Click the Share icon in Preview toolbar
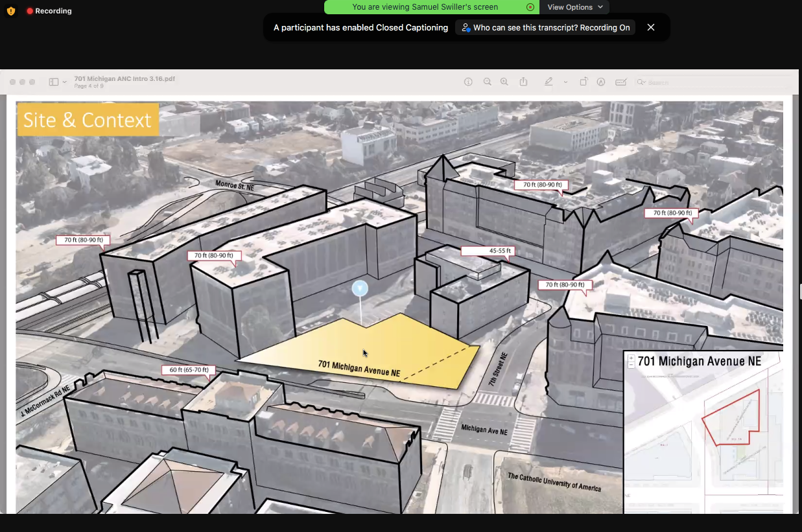 (x=523, y=82)
